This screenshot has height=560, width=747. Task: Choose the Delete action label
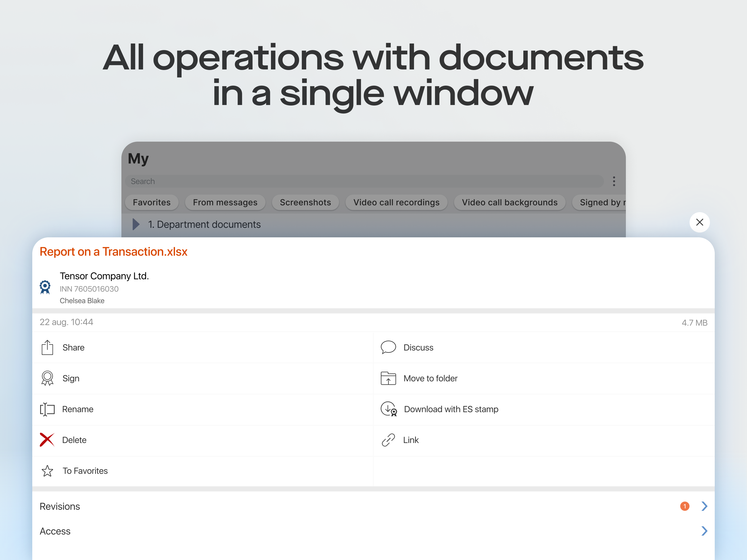(74, 440)
